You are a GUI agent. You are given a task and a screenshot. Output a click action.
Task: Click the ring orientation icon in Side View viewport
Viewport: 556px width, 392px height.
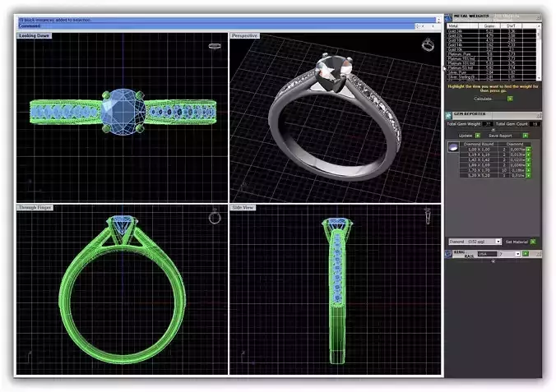coord(428,216)
